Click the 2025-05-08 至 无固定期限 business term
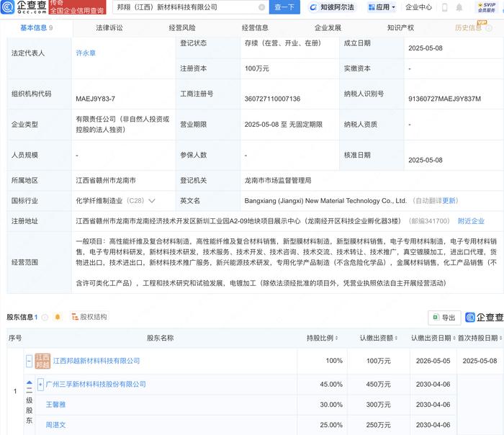 coord(284,125)
